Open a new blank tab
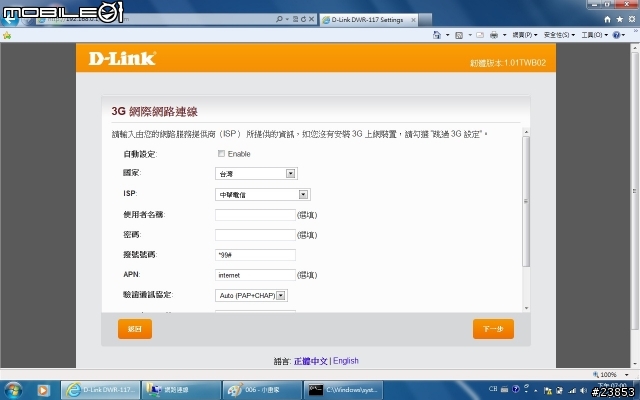 [x=425, y=20]
